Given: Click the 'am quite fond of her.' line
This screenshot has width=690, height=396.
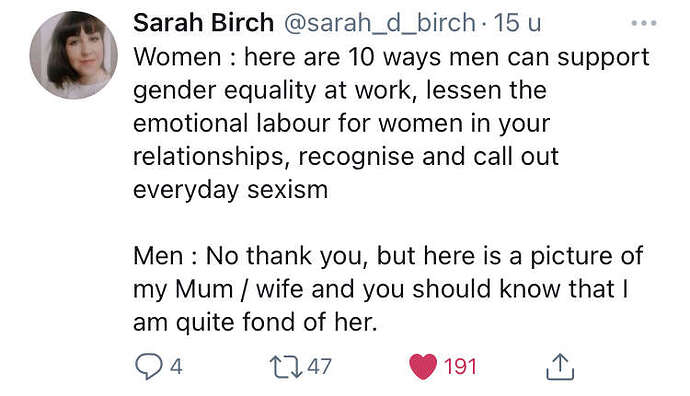Looking at the screenshot, I should pyautogui.click(x=255, y=322).
